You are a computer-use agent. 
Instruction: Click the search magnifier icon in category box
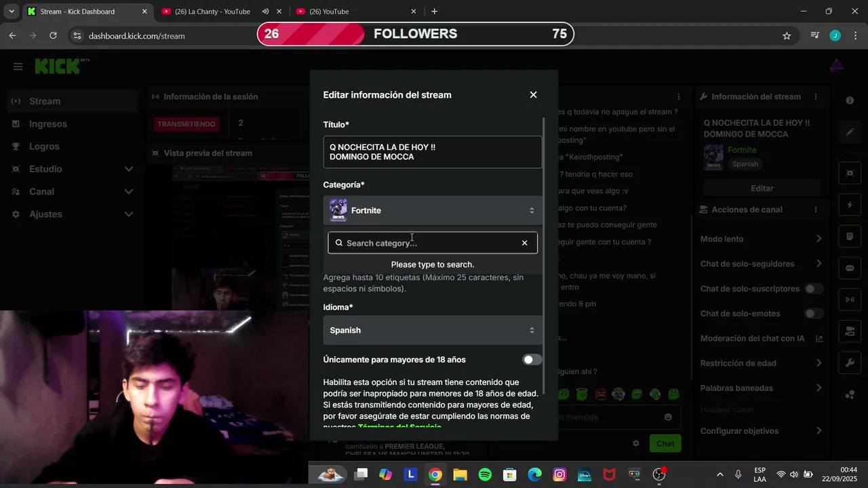pos(339,243)
